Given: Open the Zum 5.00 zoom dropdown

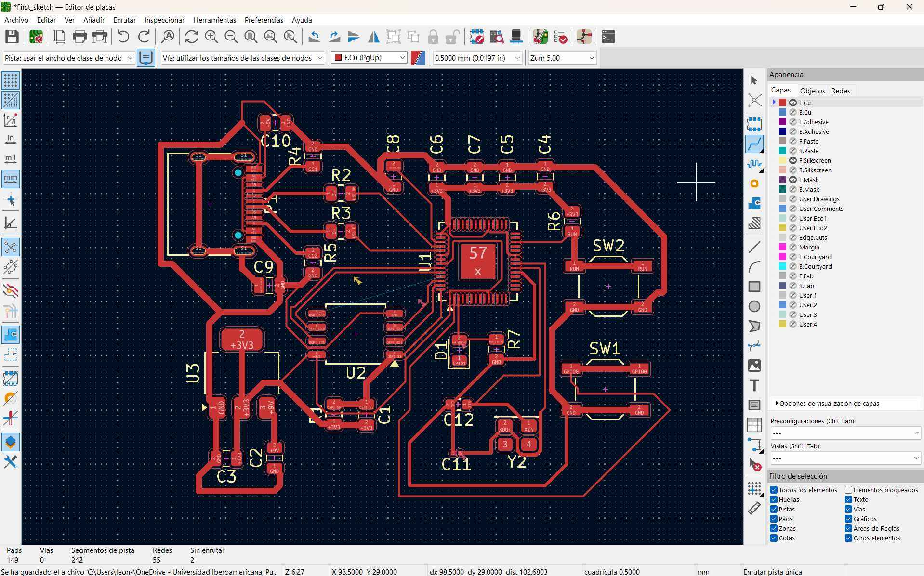Looking at the screenshot, I should (592, 58).
